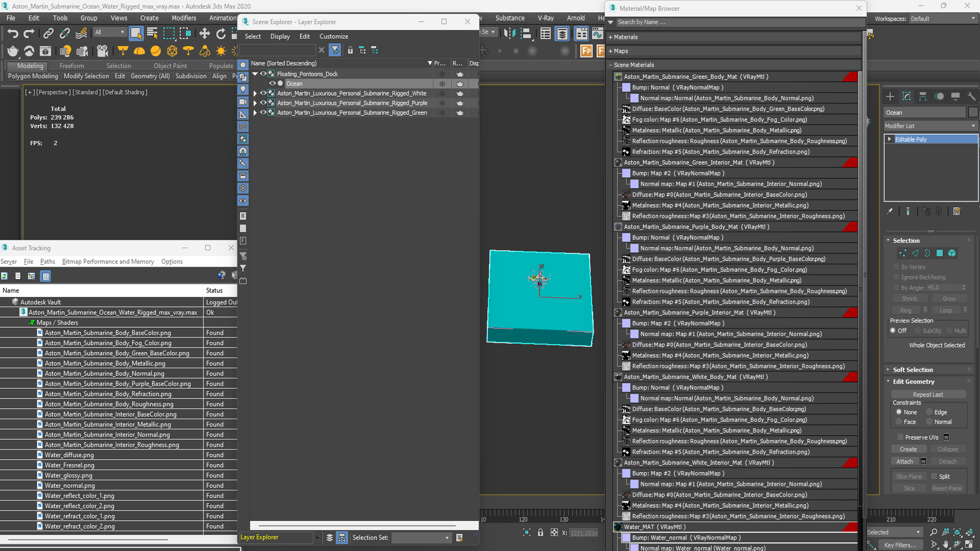Enable the Preserve UVs checkbox
The width and height of the screenshot is (980, 551).
(900, 437)
